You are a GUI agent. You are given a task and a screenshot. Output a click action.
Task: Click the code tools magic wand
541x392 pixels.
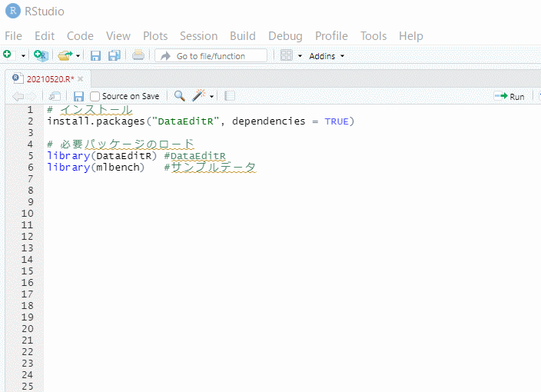coord(199,96)
